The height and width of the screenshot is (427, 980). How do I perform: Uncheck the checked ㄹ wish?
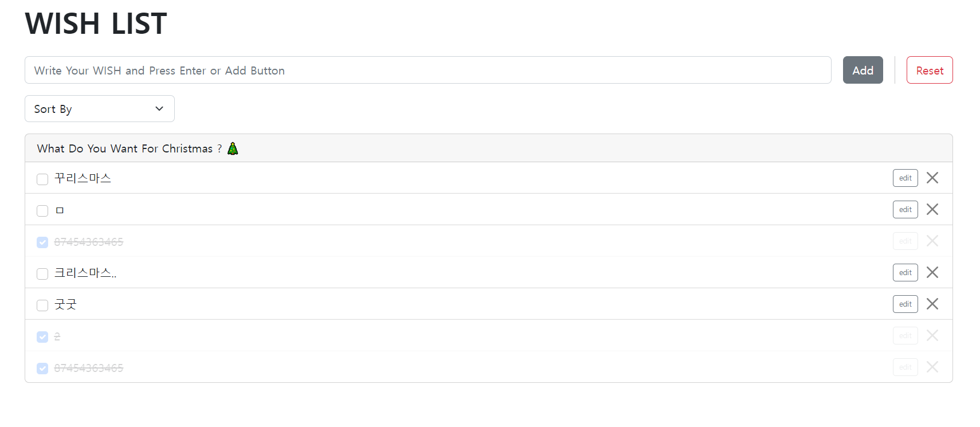[x=42, y=337]
